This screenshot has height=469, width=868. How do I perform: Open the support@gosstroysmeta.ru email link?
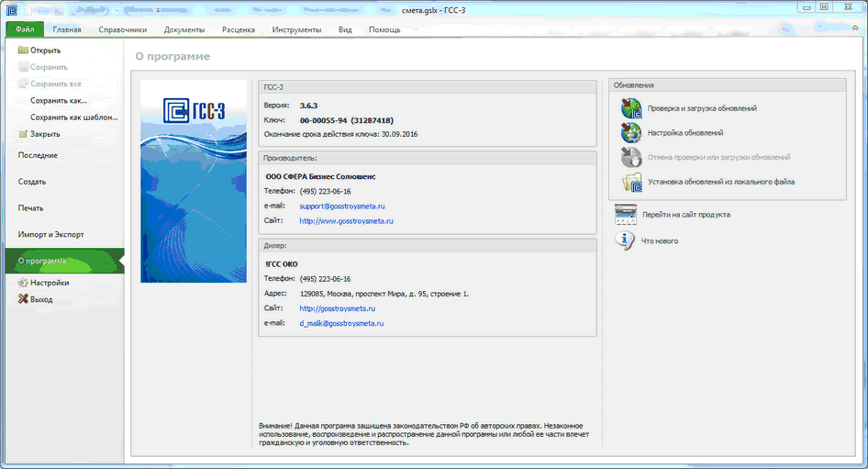(x=342, y=206)
